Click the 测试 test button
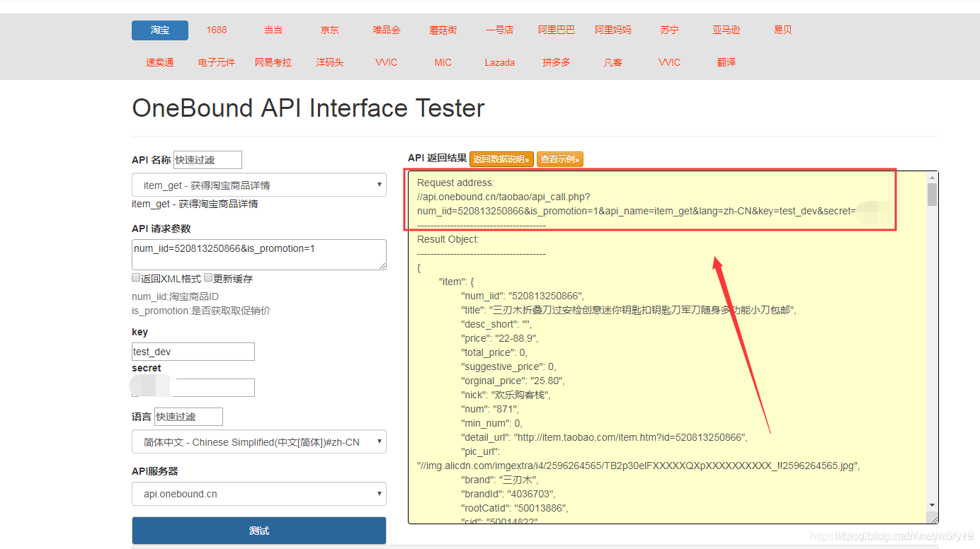The width and height of the screenshot is (980, 549). click(x=259, y=531)
